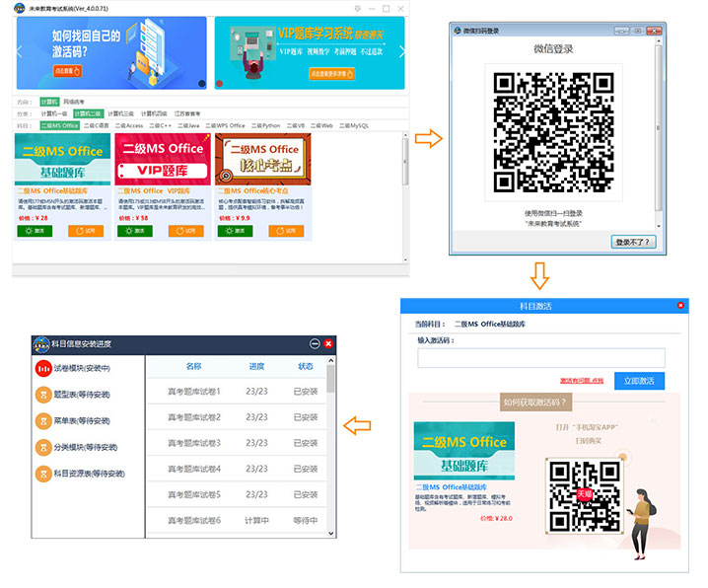708x588 pixels.
Task: Select 计算机四级 category
Action: [x=154, y=113]
